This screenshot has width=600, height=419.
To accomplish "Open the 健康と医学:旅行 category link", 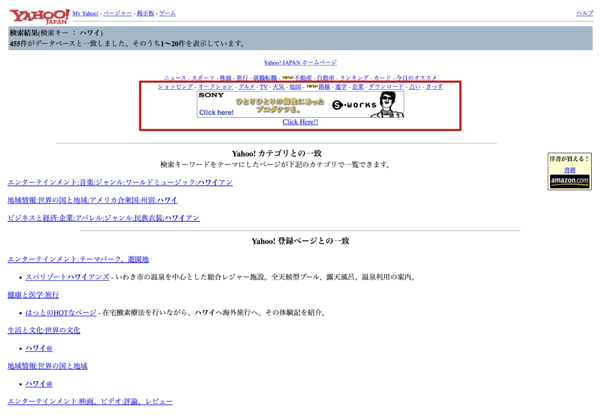I will coord(33,295).
